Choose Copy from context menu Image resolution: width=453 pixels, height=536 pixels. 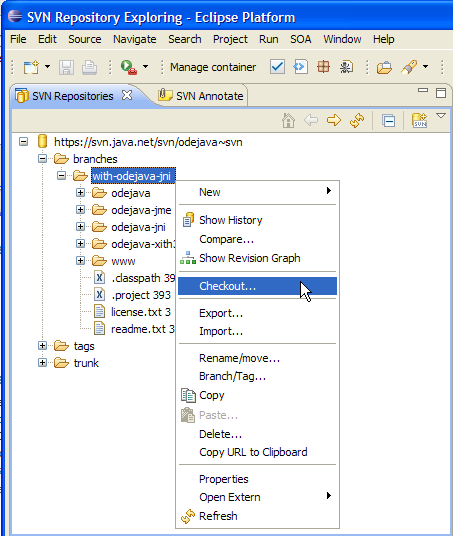tap(257, 396)
